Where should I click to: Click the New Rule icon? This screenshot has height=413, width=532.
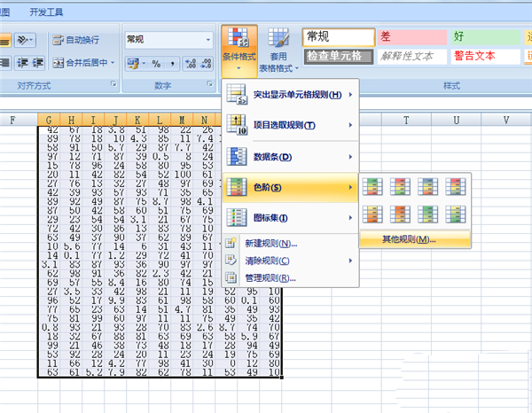pos(231,243)
